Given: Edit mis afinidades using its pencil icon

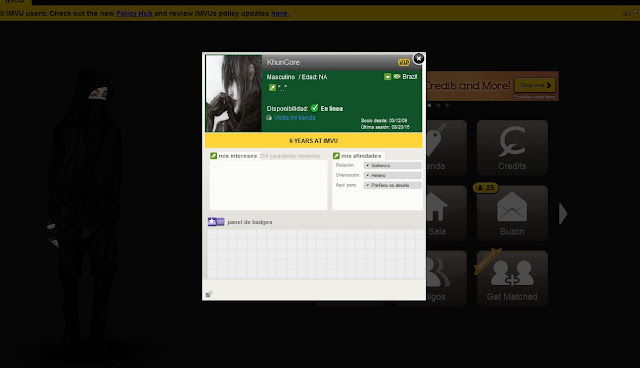Looking at the screenshot, I should click(x=336, y=156).
